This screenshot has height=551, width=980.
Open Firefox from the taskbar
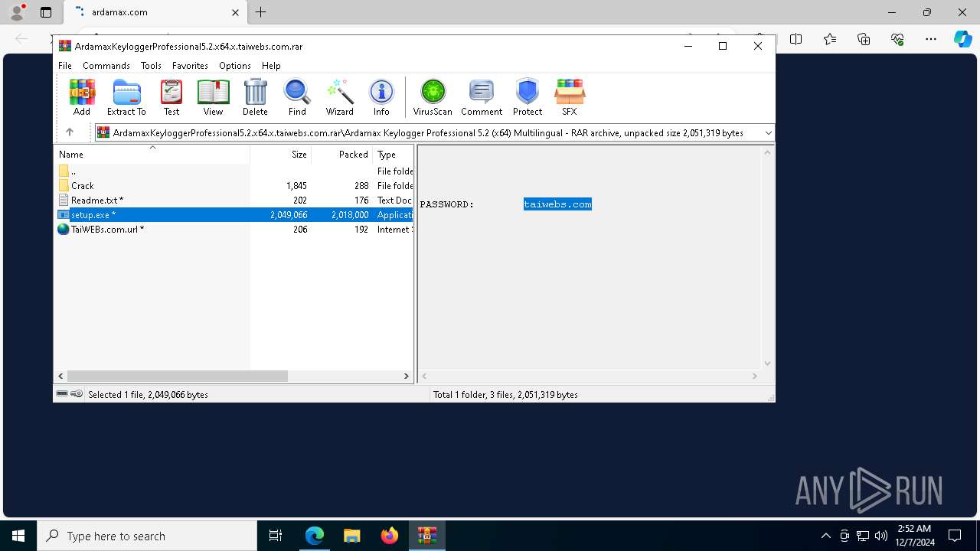pyautogui.click(x=389, y=536)
